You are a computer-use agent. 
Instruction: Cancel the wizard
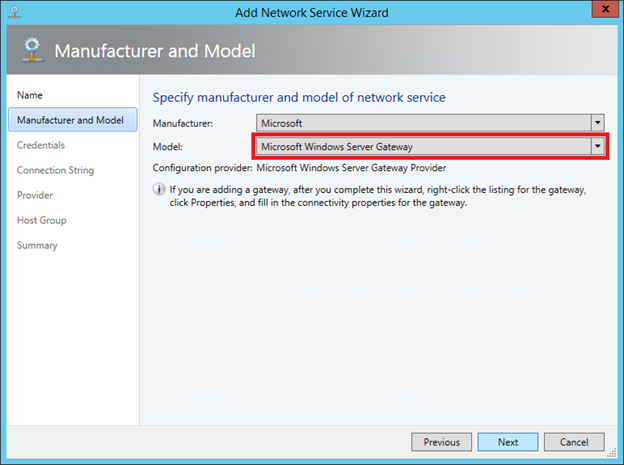click(x=574, y=442)
